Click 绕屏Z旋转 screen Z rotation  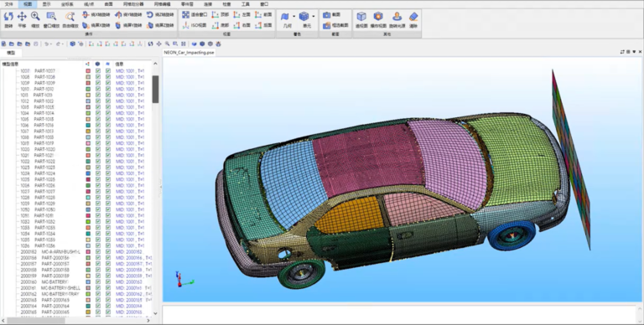(x=160, y=25)
